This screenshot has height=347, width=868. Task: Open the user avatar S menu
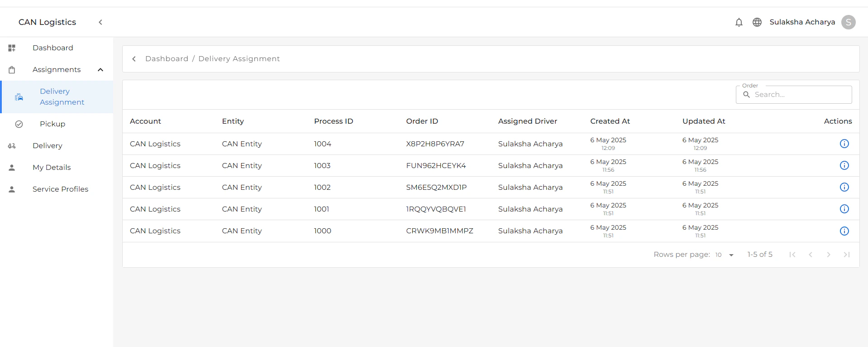[x=849, y=22]
